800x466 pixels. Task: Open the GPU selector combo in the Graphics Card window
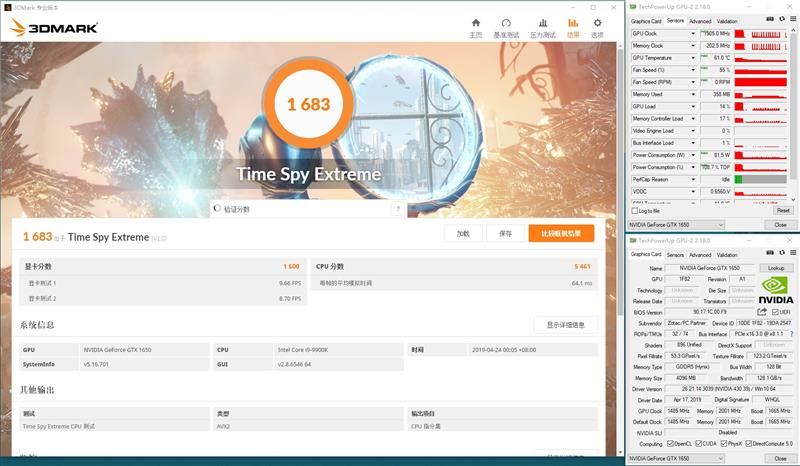(x=676, y=458)
